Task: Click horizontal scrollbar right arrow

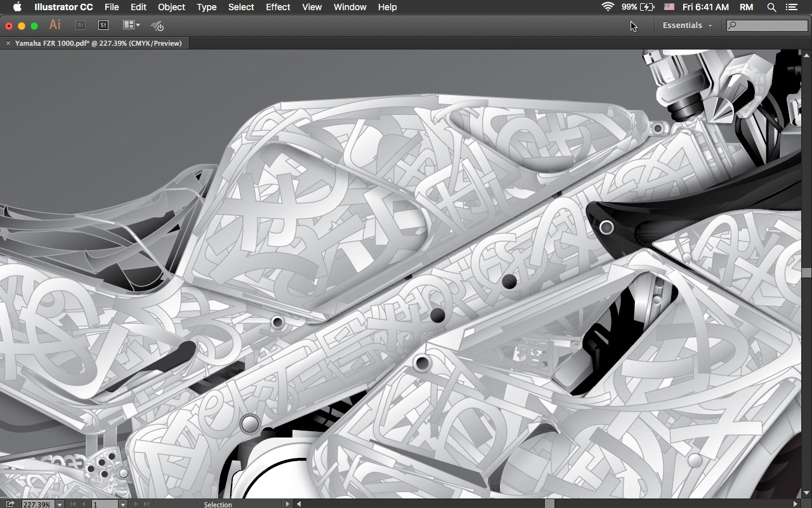Action: (796, 504)
